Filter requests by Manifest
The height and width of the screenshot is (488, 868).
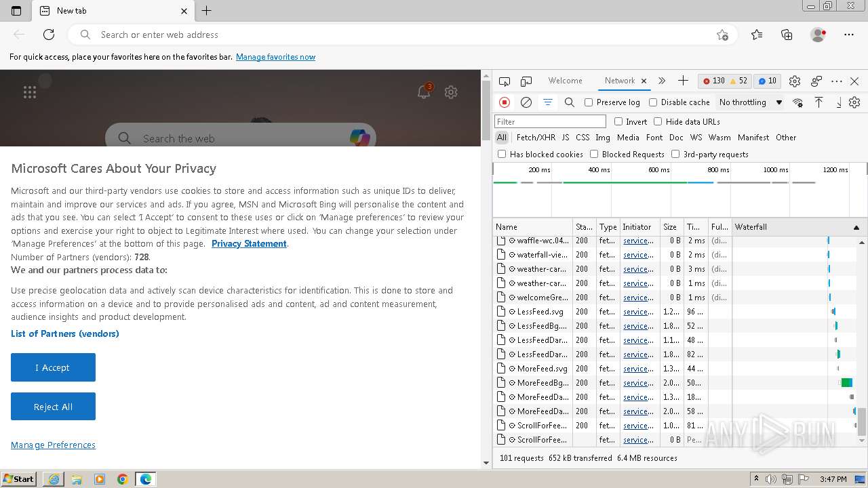(x=753, y=138)
